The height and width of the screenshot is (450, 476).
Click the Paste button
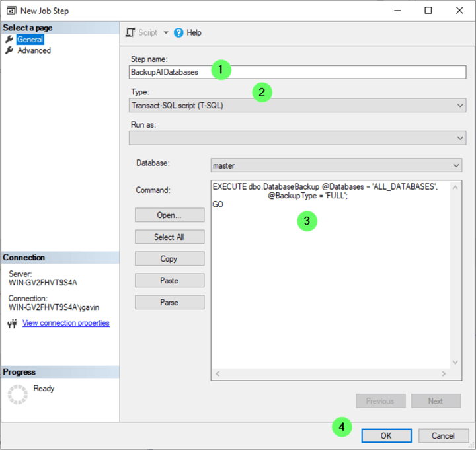tap(169, 281)
